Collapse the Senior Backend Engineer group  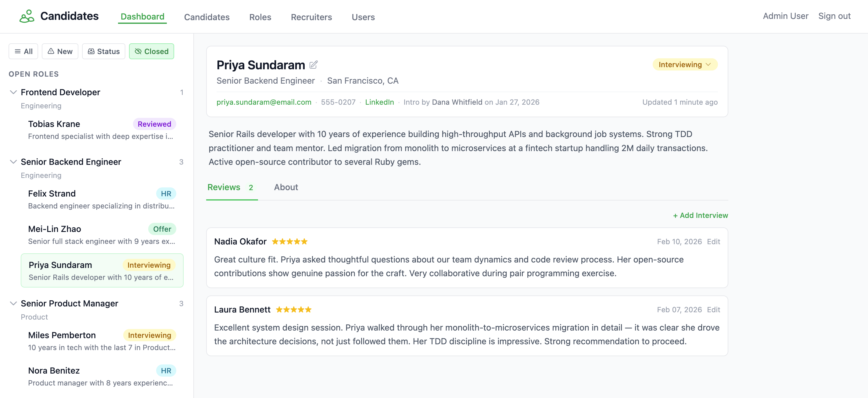click(13, 162)
